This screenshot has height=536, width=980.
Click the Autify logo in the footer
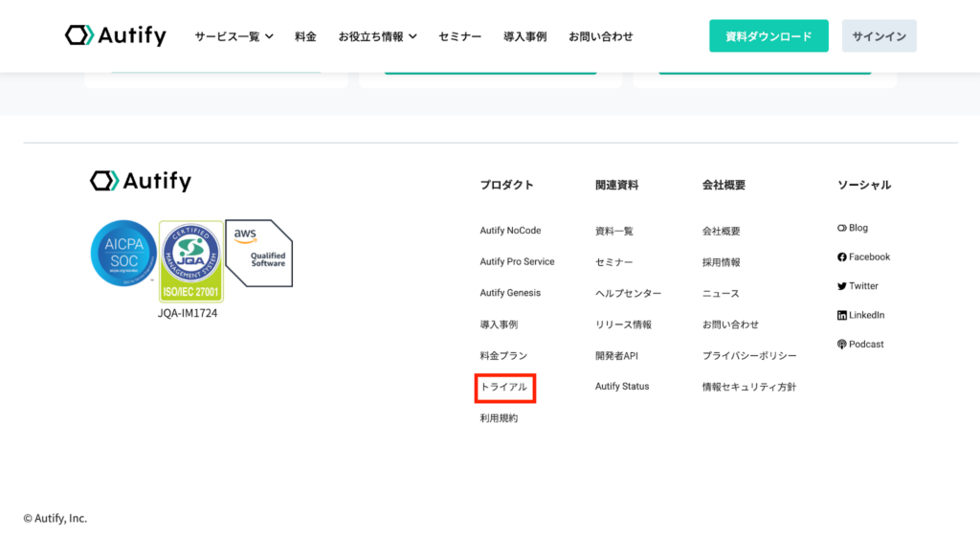[x=141, y=181]
